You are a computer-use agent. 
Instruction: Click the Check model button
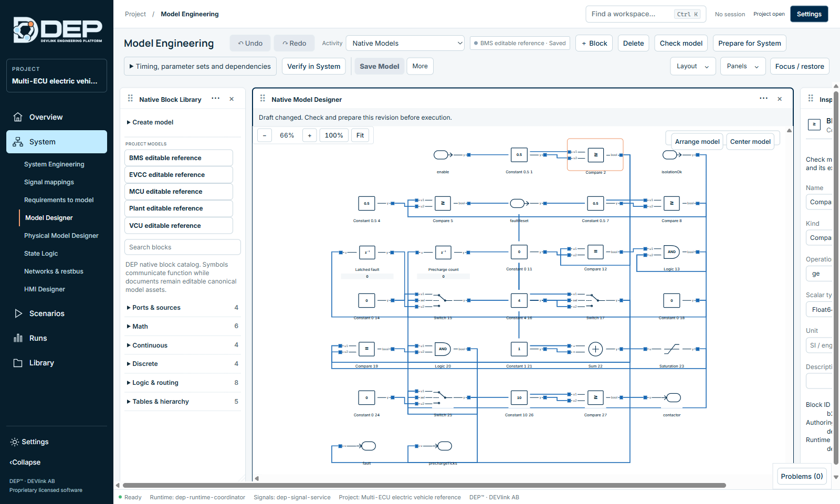(x=681, y=43)
